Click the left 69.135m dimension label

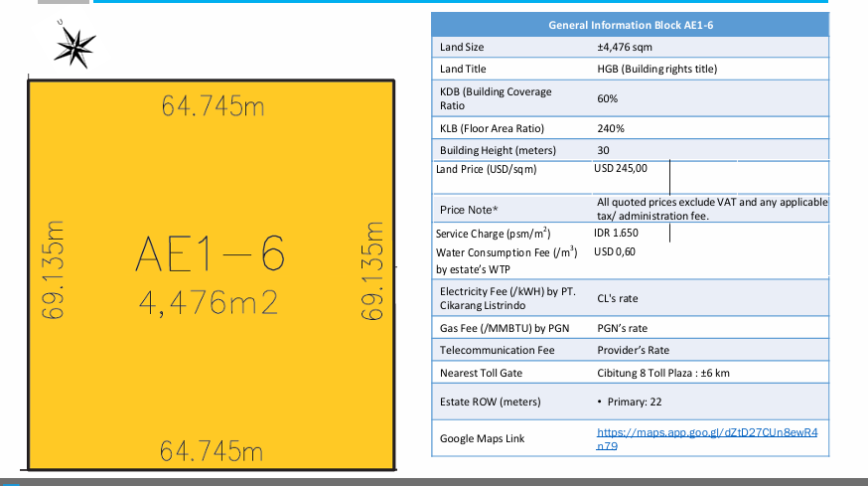(x=54, y=270)
